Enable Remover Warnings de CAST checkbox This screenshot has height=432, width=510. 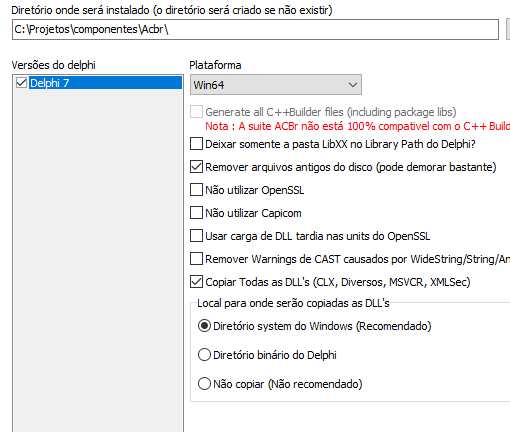pyautogui.click(x=196, y=259)
